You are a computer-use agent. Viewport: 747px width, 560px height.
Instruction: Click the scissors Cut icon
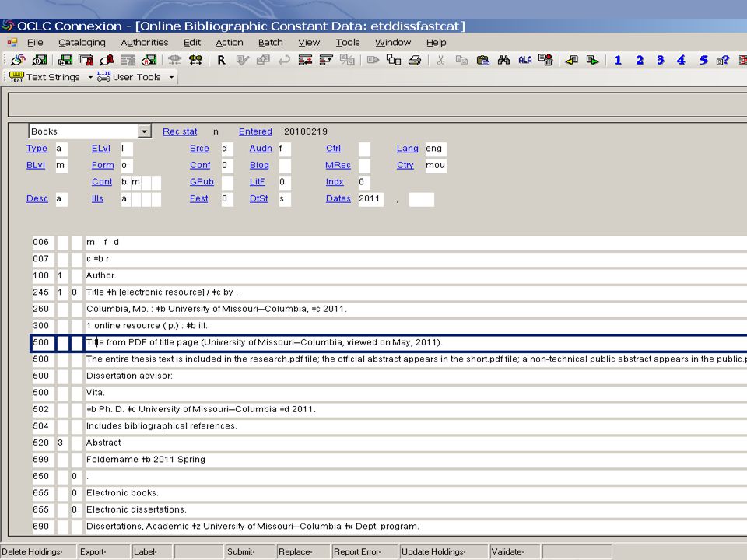pos(440,60)
